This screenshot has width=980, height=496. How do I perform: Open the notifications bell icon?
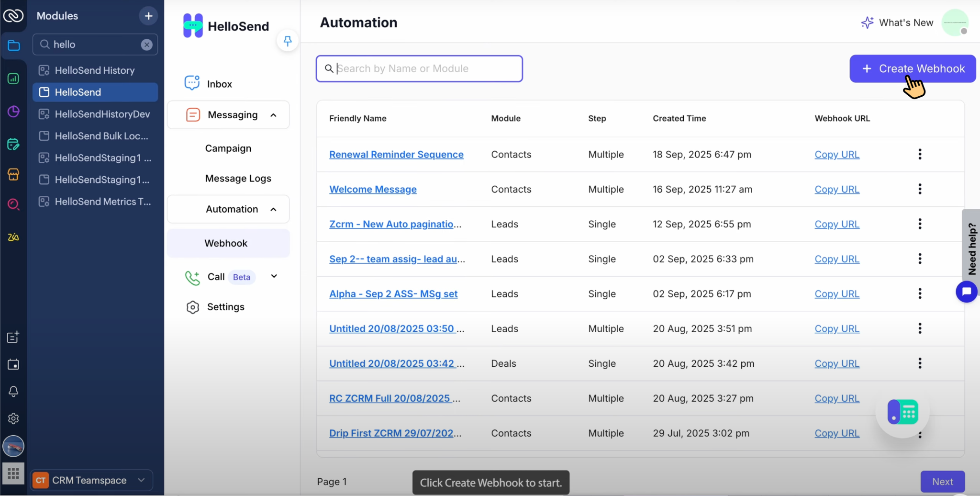(13, 391)
